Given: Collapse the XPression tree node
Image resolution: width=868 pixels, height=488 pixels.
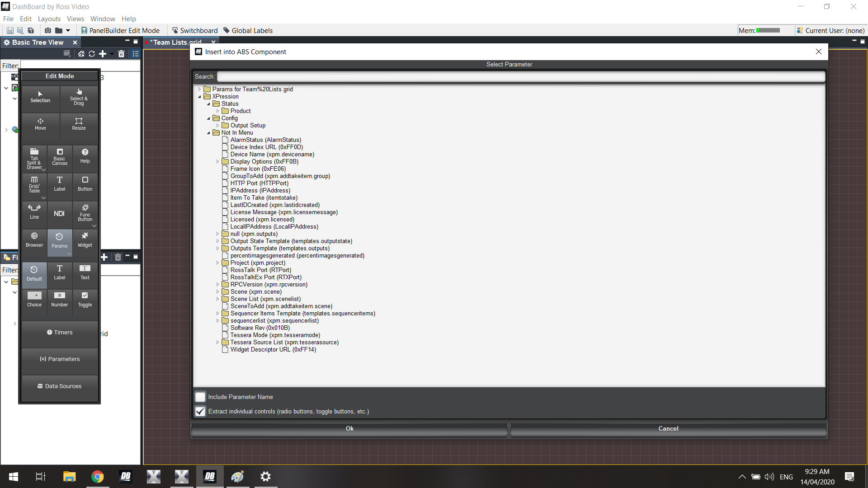Looking at the screenshot, I should pos(199,97).
